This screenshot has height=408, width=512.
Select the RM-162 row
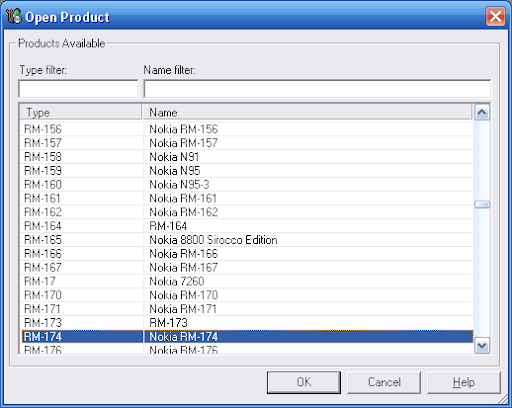pyautogui.click(x=247, y=212)
